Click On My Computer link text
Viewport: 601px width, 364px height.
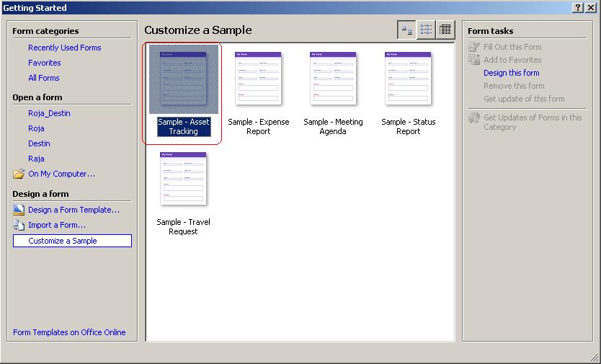(62, 174)
